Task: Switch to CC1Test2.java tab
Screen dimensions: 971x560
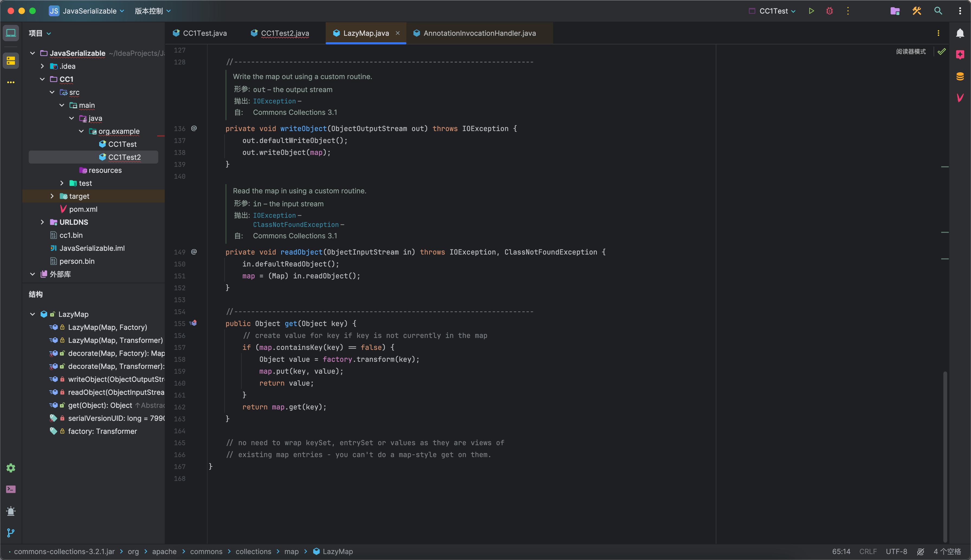Action: pyautogui.click(x=280, y=33)
